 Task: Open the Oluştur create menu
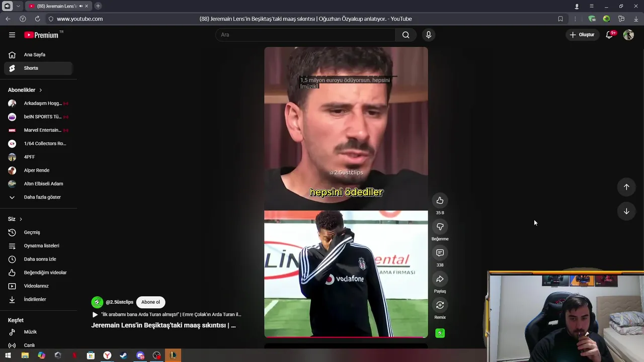(x=582, y=35)
